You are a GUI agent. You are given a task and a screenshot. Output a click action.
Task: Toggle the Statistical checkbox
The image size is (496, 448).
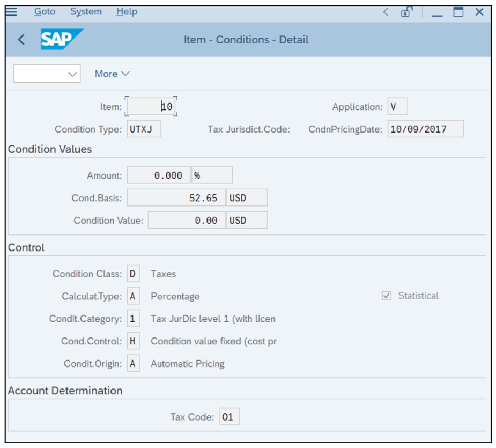click(x=387, y=296)
